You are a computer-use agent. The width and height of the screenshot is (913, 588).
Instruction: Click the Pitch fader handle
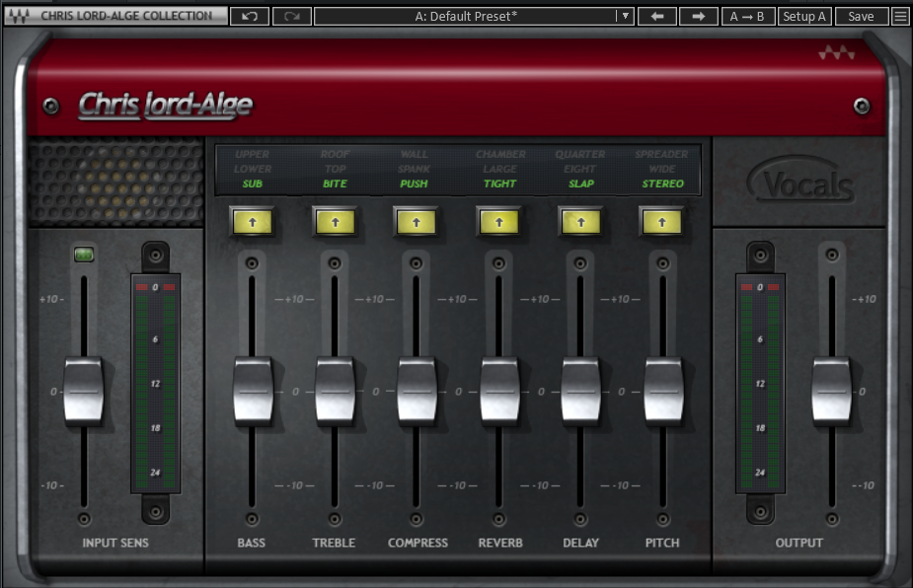[663, 391]
